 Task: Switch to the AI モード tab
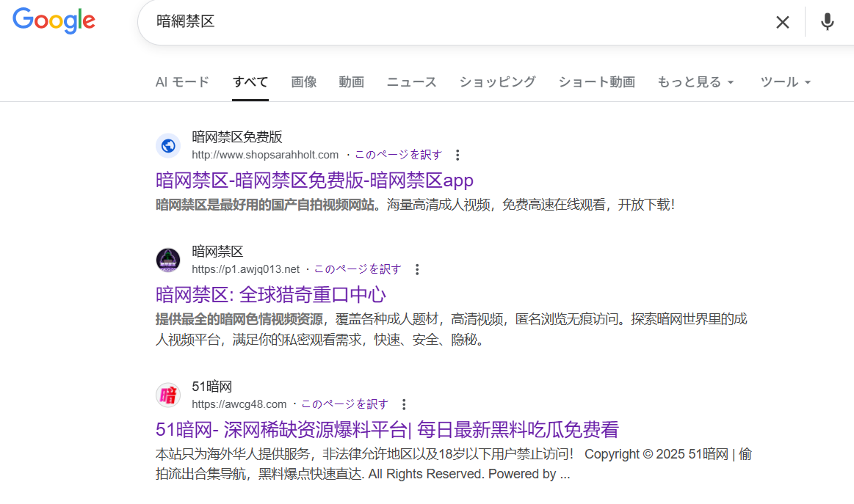182,82
